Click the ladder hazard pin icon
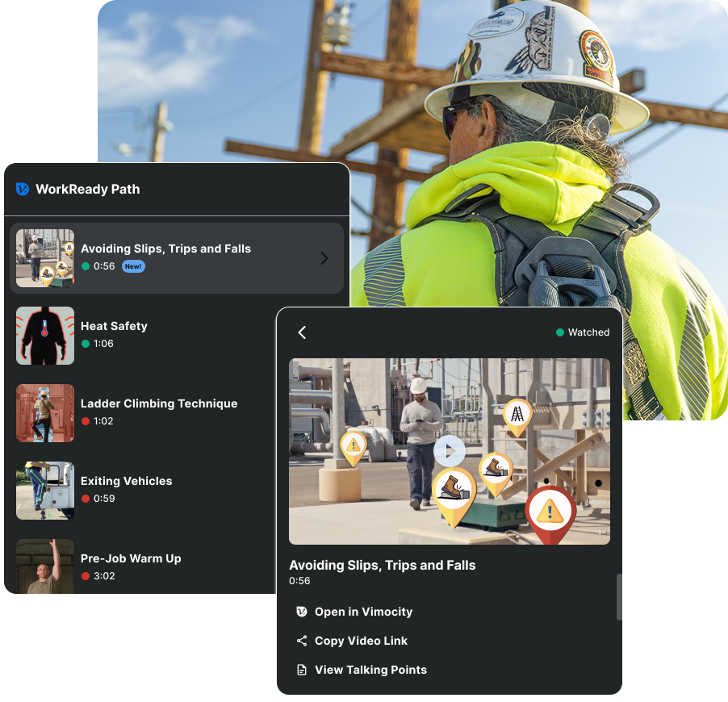 coord(517,416)
